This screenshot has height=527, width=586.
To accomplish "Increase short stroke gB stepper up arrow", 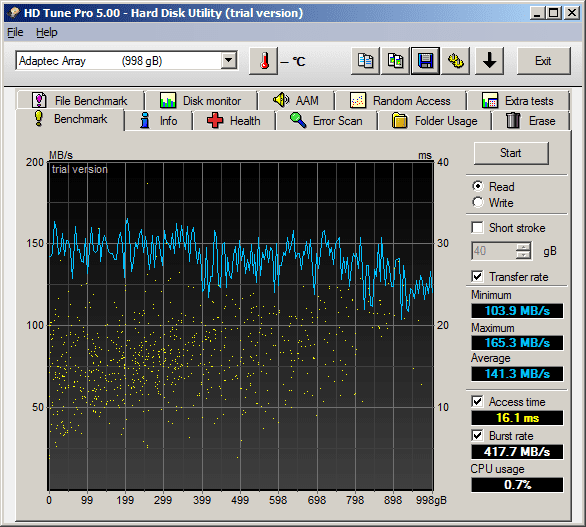I will (523, 247).
